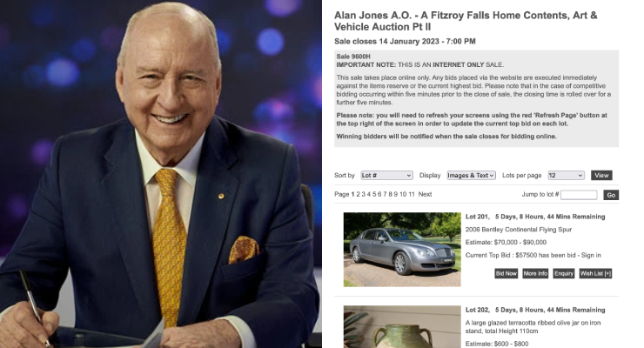Go to page 2 of lots
The width and height of the screenshot is (644, 348).
(359, 194)
